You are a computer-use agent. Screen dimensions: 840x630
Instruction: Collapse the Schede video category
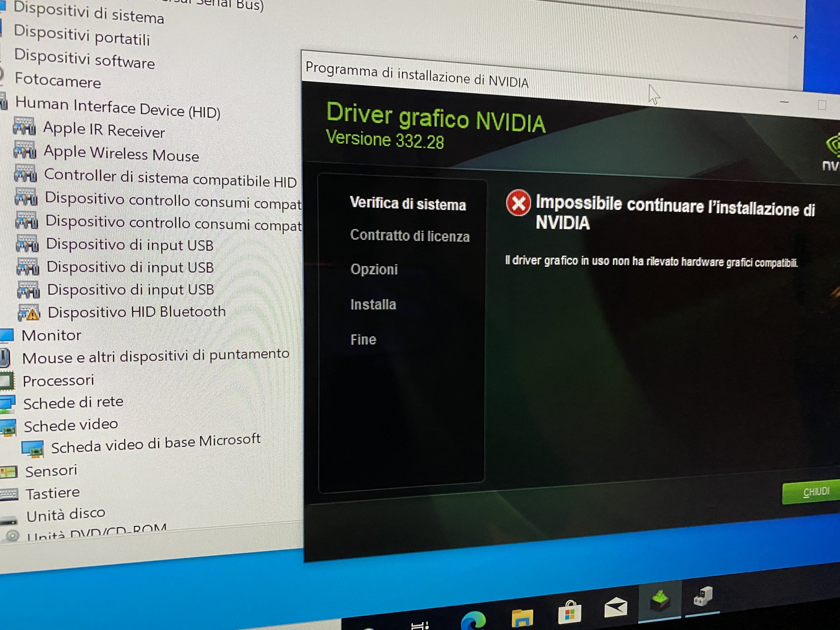pyautogui.click(x=70, y=425)
